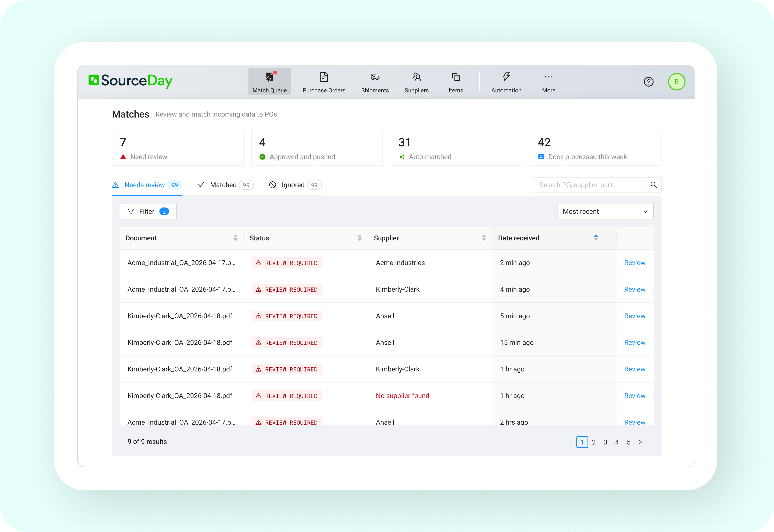
Task: Switch to the Ignored tab
Action: click(x=295, y=185)
